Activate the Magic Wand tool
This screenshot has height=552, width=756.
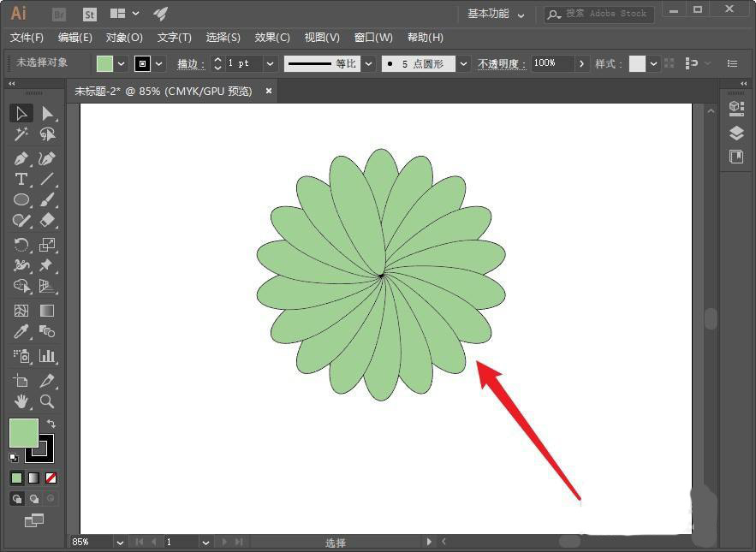21,134
